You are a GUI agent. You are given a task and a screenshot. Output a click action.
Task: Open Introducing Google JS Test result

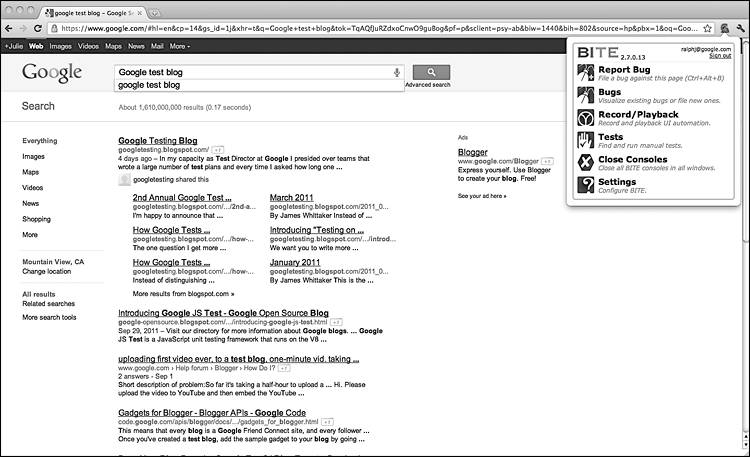coord(223,313)
